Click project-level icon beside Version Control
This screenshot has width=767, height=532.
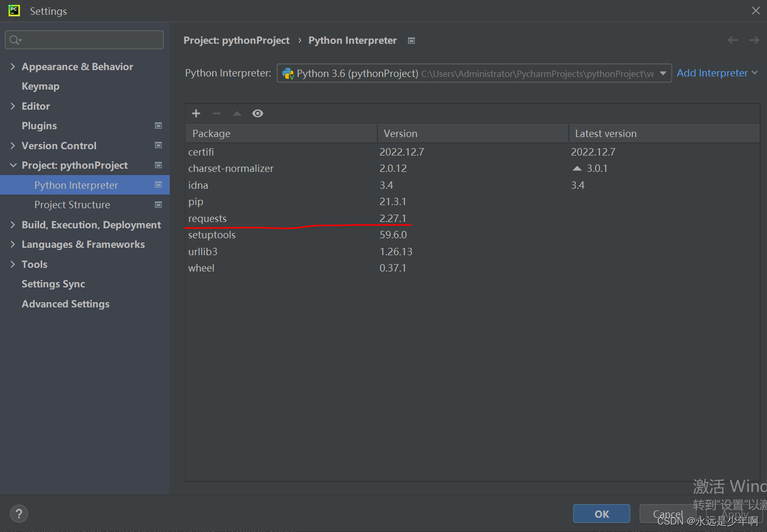point(158,145)
